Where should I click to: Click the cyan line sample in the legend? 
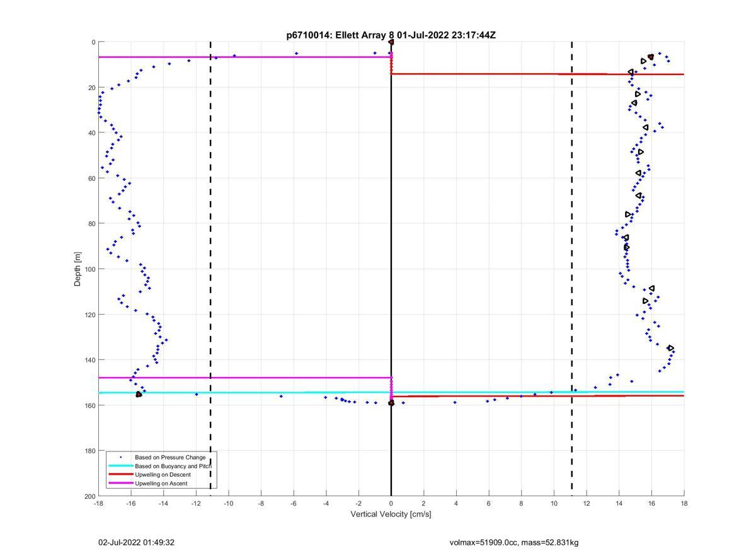tap(120, 466)
